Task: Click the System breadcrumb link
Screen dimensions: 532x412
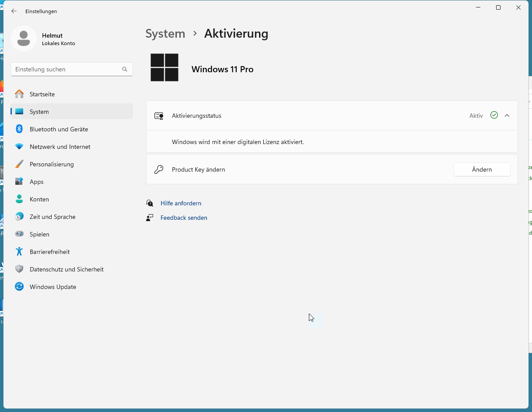Action: pyautogui.click(x=165, y=34)
